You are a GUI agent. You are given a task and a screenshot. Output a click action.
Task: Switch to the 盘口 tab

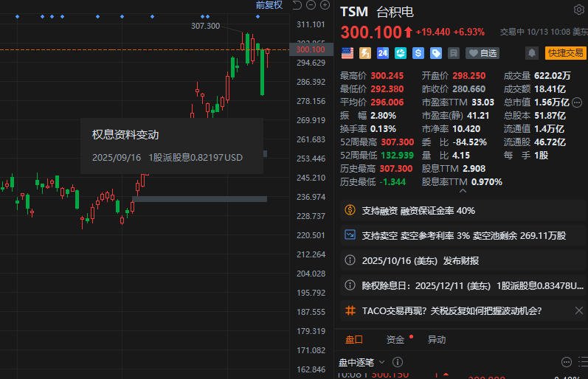tap(354, 340)
